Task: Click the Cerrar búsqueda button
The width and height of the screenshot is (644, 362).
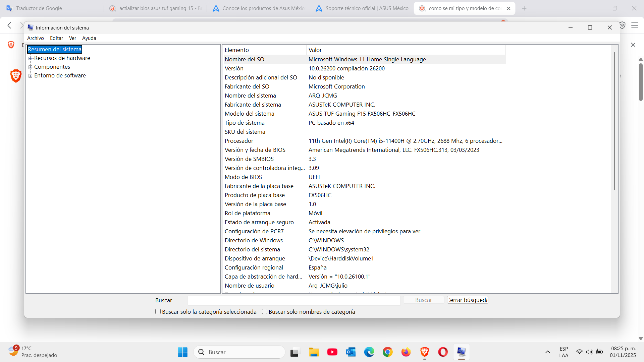Action: pyautogui.click(x=467, y=300)
